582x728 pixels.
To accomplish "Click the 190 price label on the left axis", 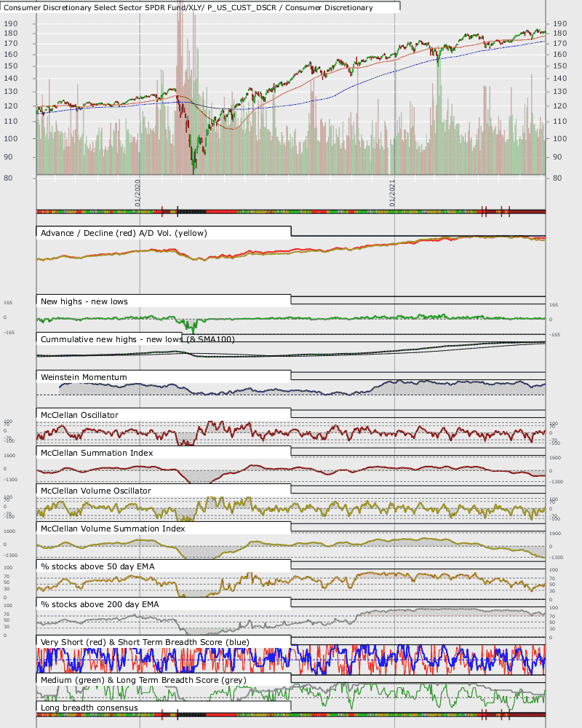I will tap(11, 23).
